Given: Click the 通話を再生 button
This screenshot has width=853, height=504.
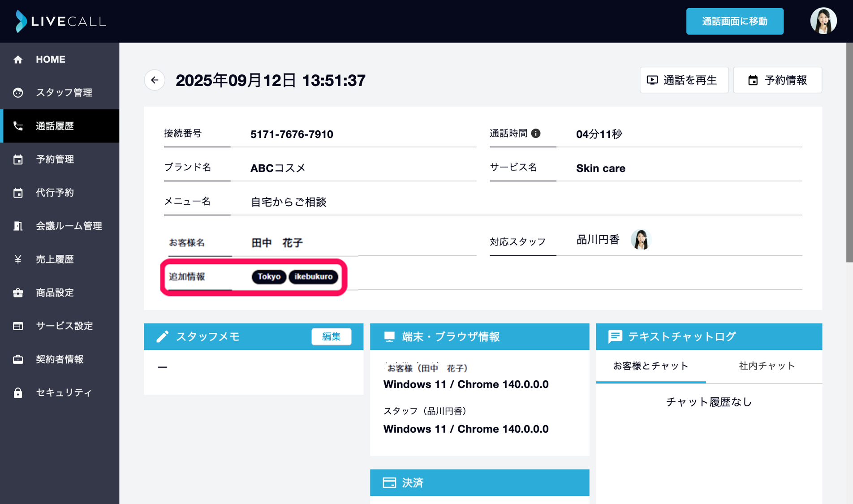Looking at the screenshot, I should click(x=684, y=80).
